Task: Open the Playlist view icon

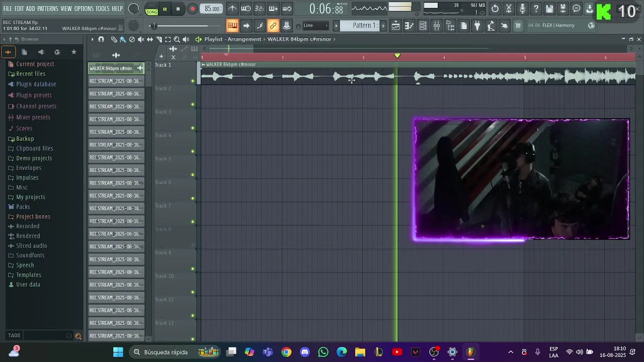Action: click(396, 26)
